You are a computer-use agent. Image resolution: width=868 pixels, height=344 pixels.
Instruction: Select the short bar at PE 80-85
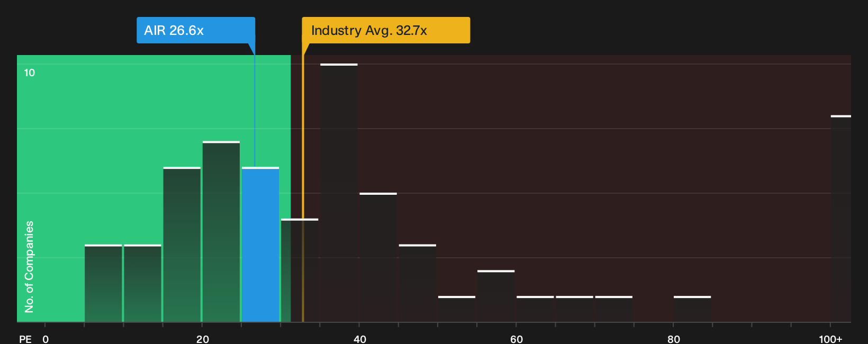click(692, 309)
